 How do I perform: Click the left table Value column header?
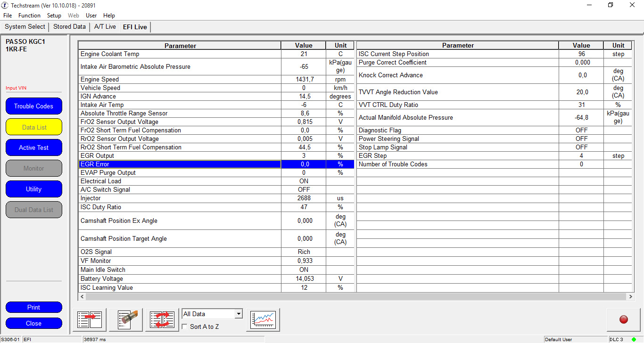(x=304, y=46)
